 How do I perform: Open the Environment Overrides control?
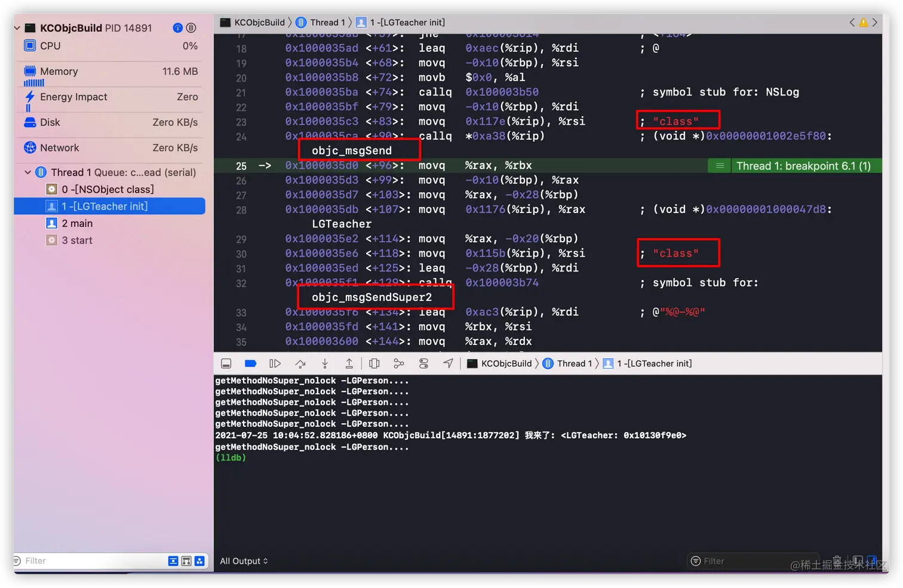tap(423, 364)
